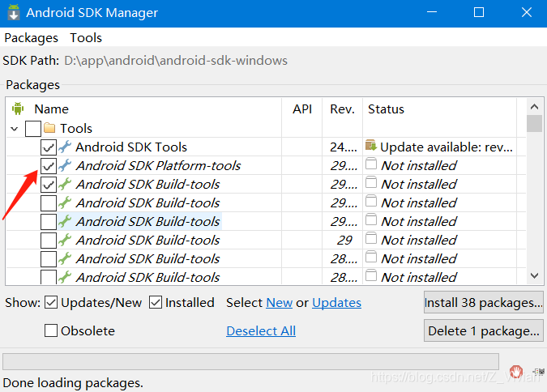The width and height of the screenshot is (547, 392).
Task: Uncheck the Android SDK Platform-tools checkbox
Action: tap(49, 166)
